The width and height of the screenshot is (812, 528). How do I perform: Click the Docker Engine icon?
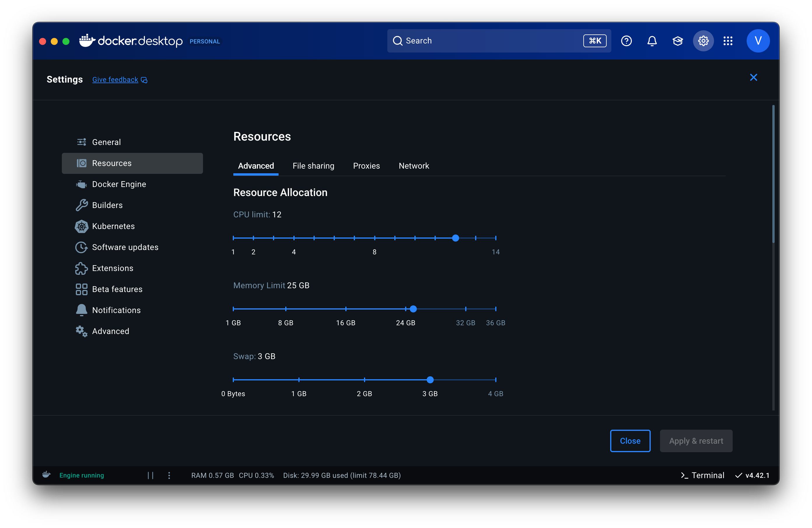point(82,184)
